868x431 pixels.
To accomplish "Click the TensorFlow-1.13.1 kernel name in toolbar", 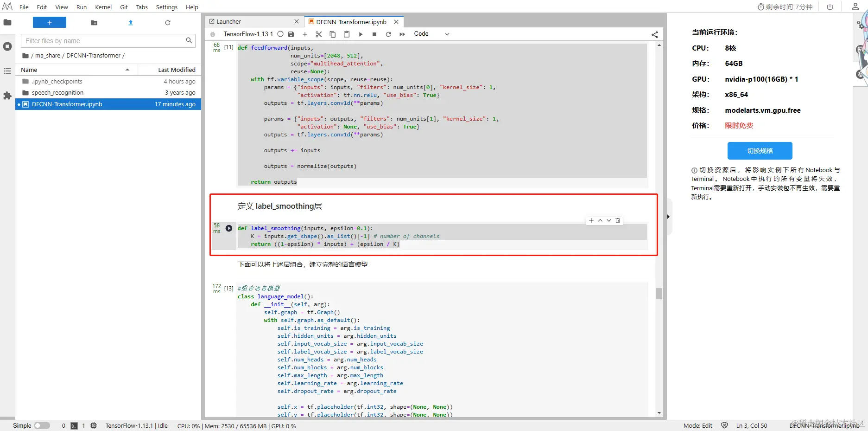I will tap(248, 34).
